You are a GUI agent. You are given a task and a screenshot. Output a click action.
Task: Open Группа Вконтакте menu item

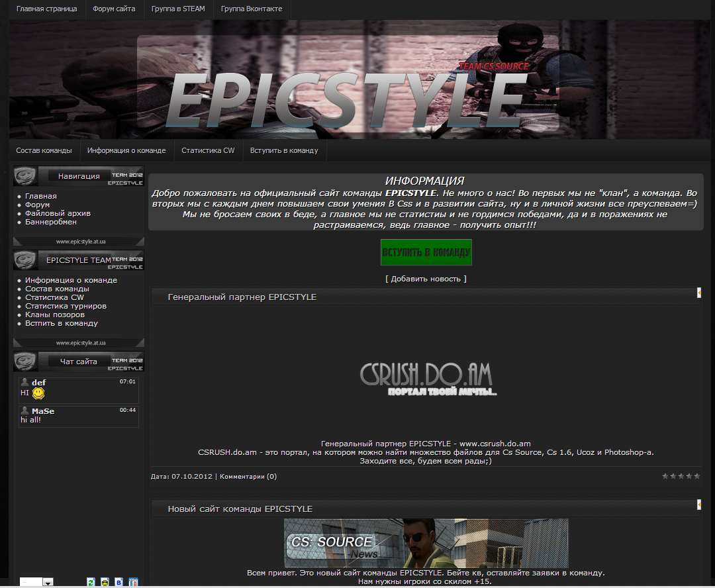coord(252,9)
